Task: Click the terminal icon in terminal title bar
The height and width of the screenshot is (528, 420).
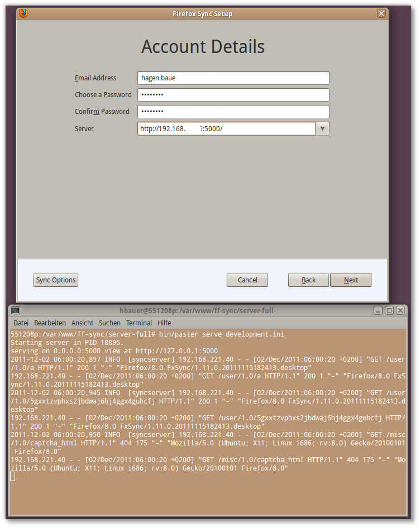Action: coord(16,310)
